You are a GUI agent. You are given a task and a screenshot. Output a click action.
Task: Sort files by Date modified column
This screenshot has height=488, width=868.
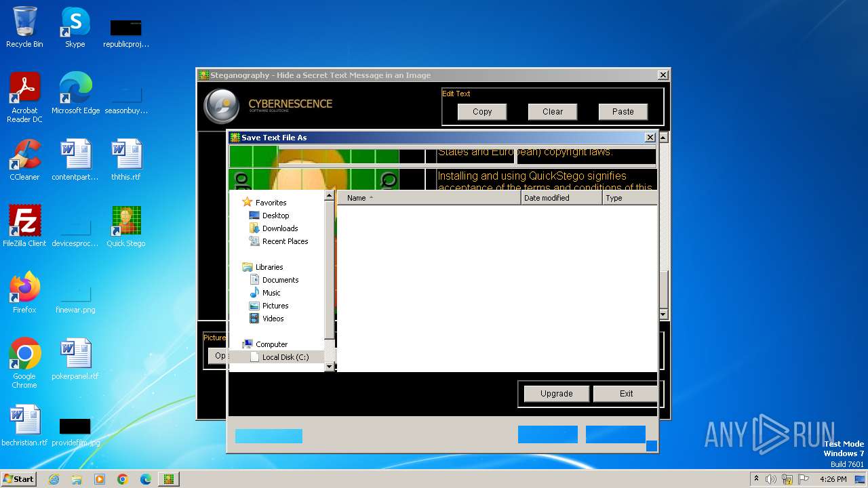pos(561,198)
